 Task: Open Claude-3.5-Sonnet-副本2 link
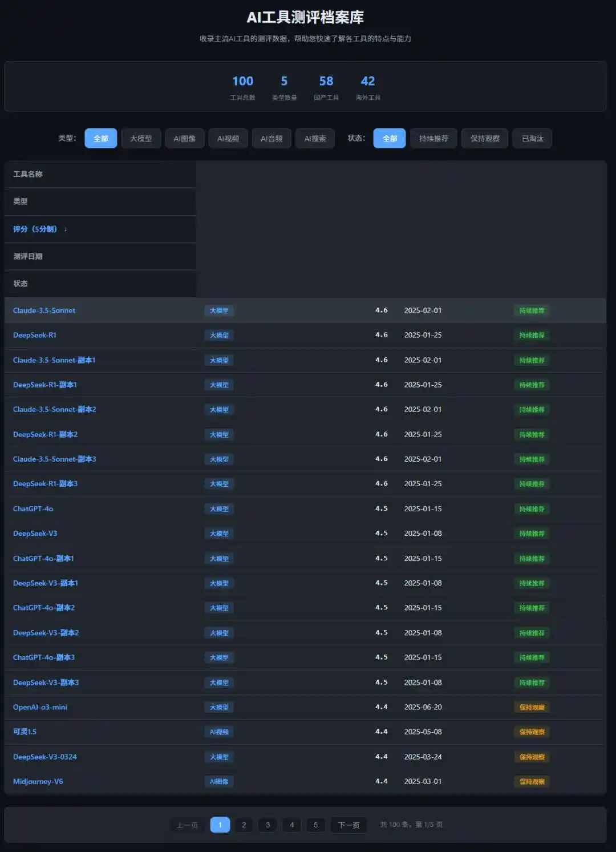(x=55, y=409)
